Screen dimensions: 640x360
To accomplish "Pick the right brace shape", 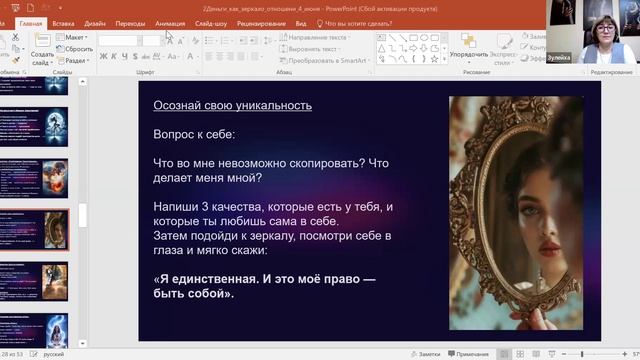I will (x=424, y=59).
